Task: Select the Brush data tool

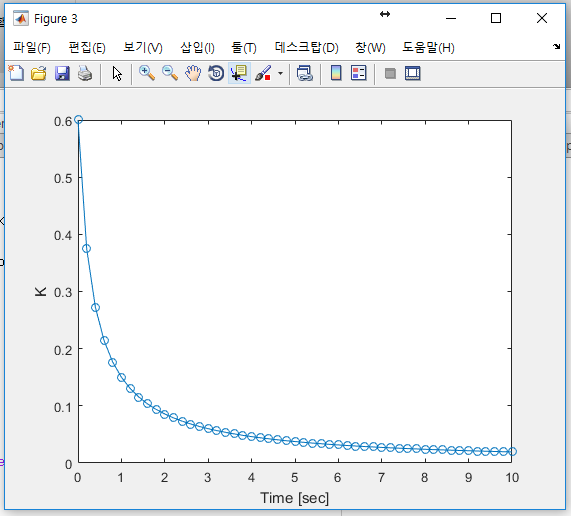Action: [x=263, y=73]
